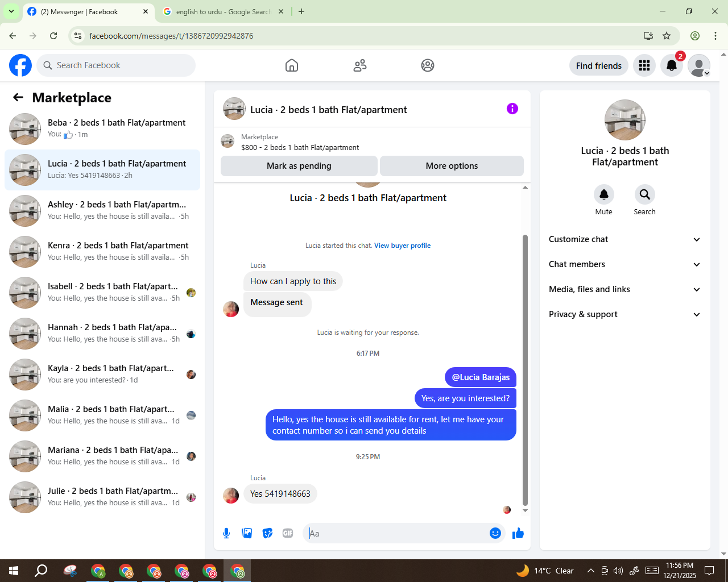Viewport: 728px width, 582px height.
Task: Open the Malia conversation
Action: click(102, 415)
